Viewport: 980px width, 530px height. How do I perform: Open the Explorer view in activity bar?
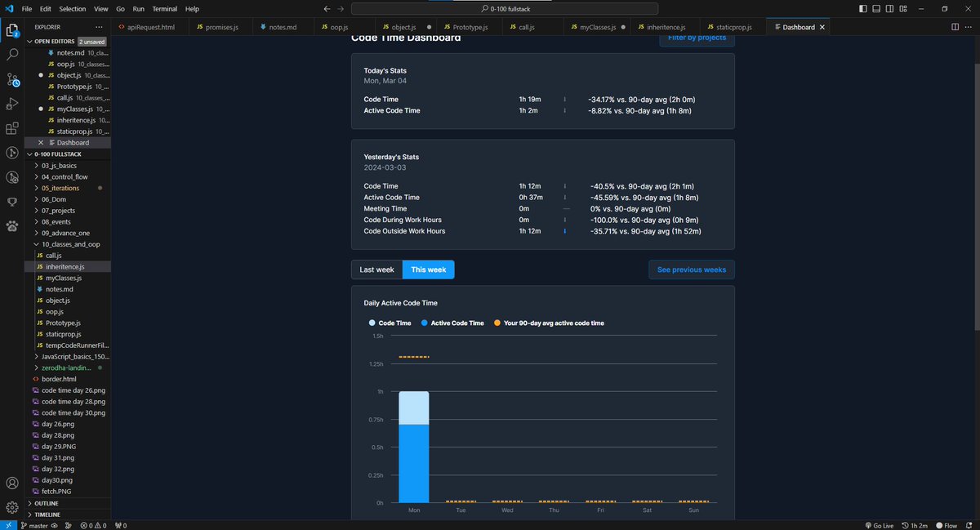pos(12,31)
